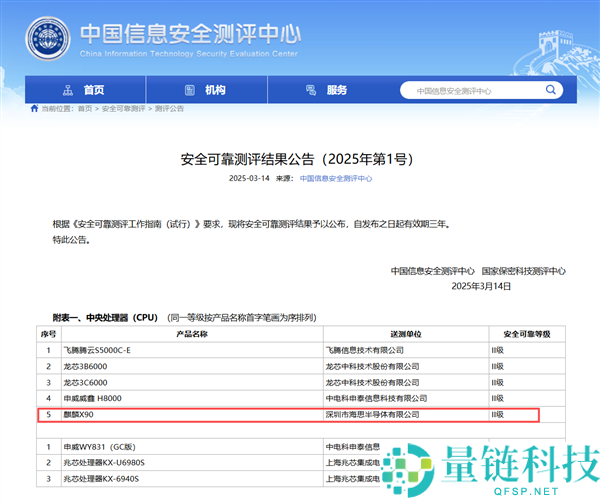This screenshot has height=502, width=600.
Task: Click the home icon beside 当前位置
Action: (34, 108)
